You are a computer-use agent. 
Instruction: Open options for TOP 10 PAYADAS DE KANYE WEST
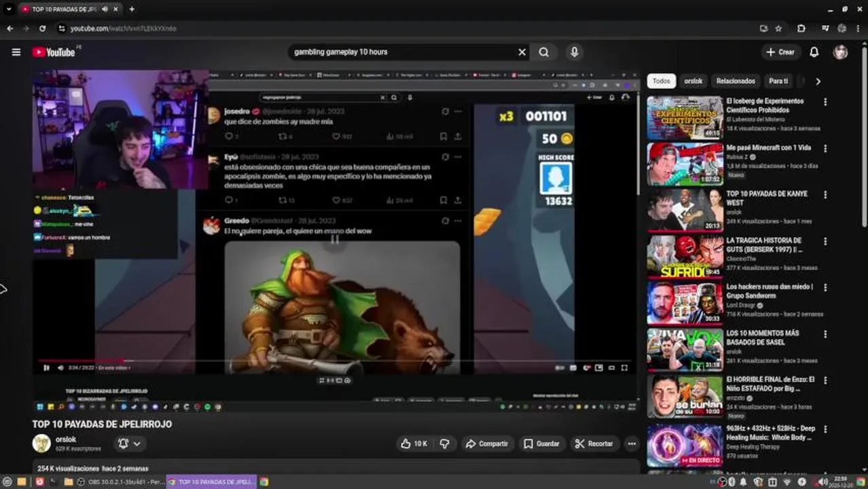click(825, 194)
